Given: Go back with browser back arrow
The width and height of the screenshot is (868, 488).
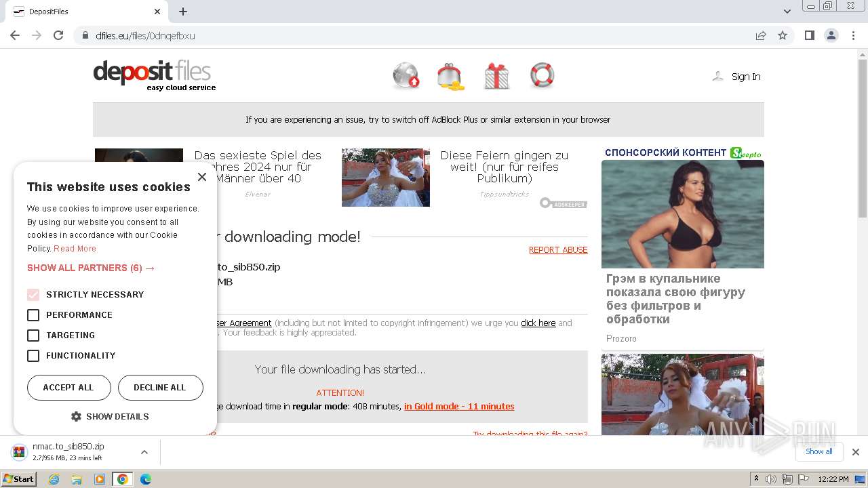Looking at the screenshot, I should 15,35.
